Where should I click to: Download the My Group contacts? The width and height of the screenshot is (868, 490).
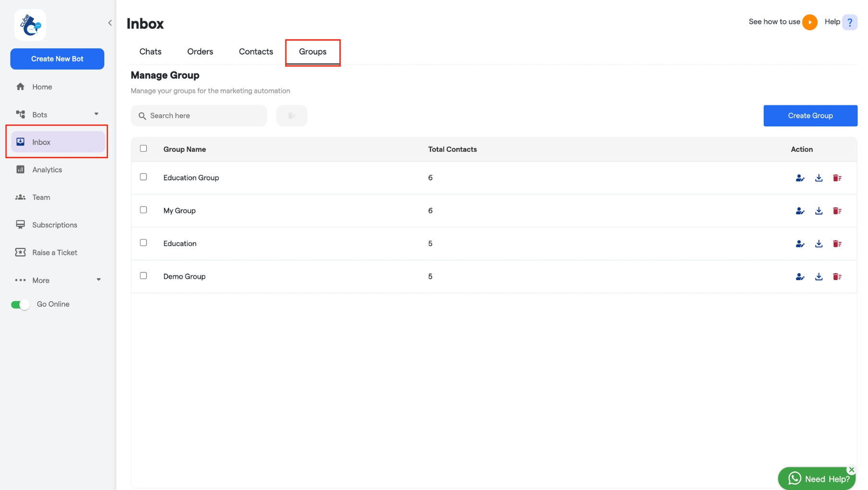[x=819, y=211]
